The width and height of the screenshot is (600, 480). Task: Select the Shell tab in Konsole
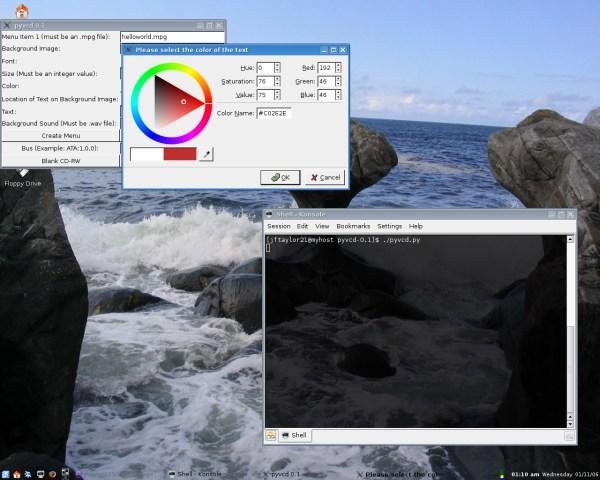294,435
